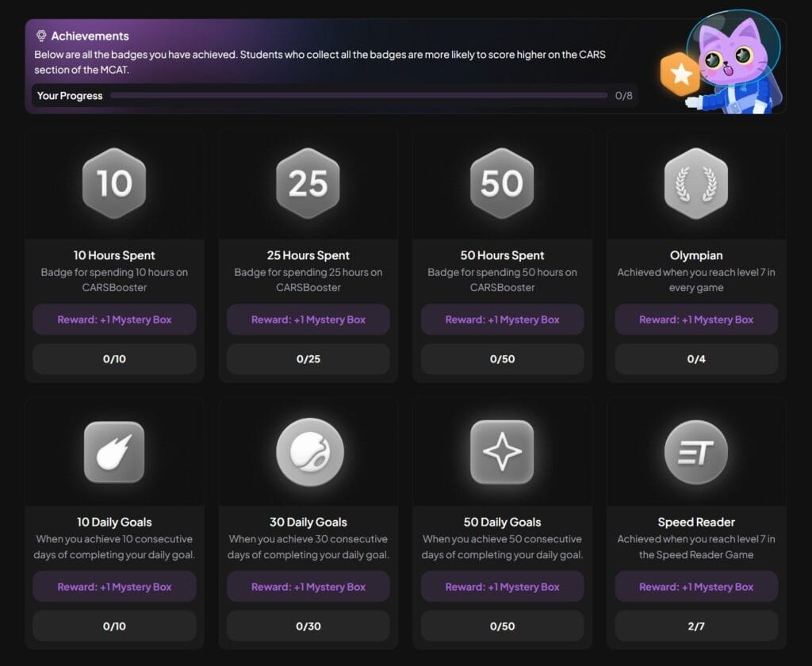812x666 pixels.
Task: Select the Reward button under 30 Daily Goals
Action: [x=308, y=587]
